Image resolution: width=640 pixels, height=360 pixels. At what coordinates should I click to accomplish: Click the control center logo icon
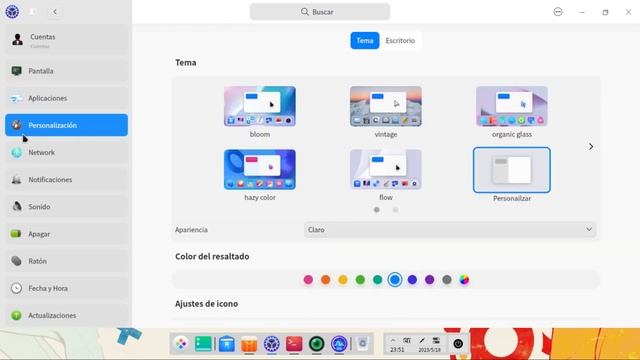12,12
